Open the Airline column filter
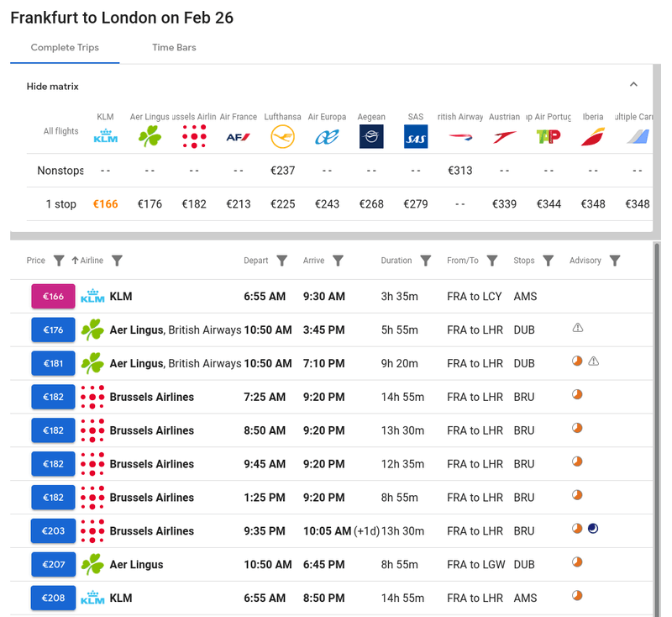 tap(118, 261)
